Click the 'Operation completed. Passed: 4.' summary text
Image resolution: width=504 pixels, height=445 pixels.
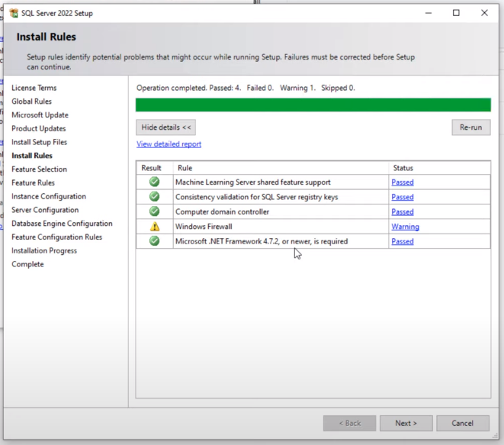(188, 88)
